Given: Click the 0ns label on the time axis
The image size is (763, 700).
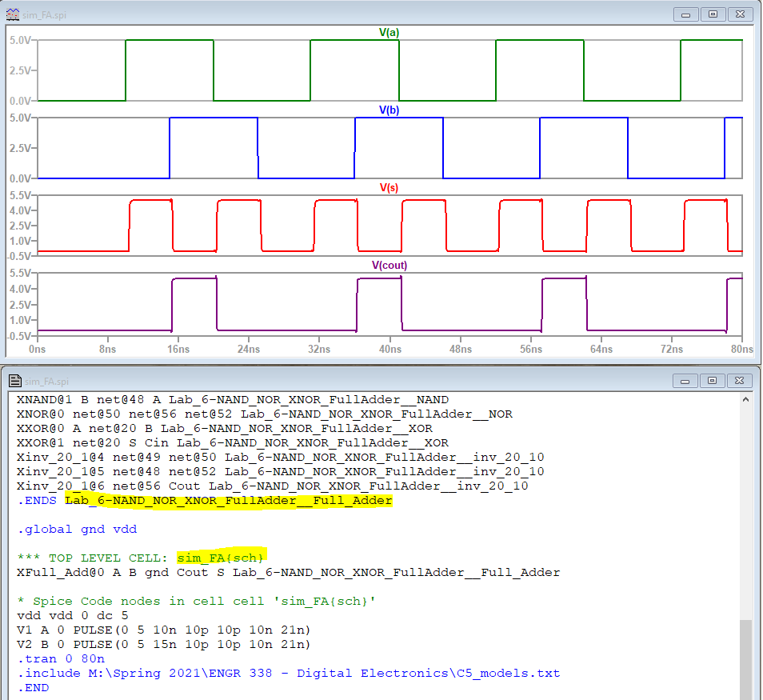Looking at the screenshot, I should pyautogui.click(x=37, y=349).
